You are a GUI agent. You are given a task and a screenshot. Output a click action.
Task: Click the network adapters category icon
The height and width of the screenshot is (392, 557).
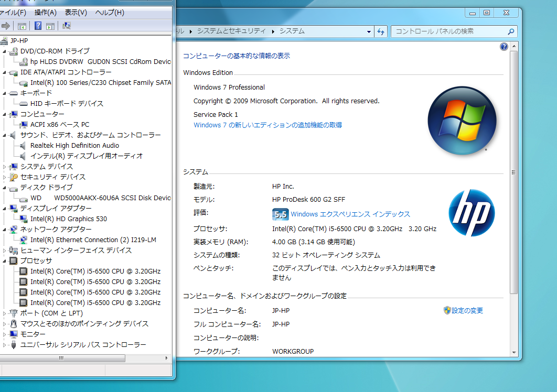(x=14, y=230)
